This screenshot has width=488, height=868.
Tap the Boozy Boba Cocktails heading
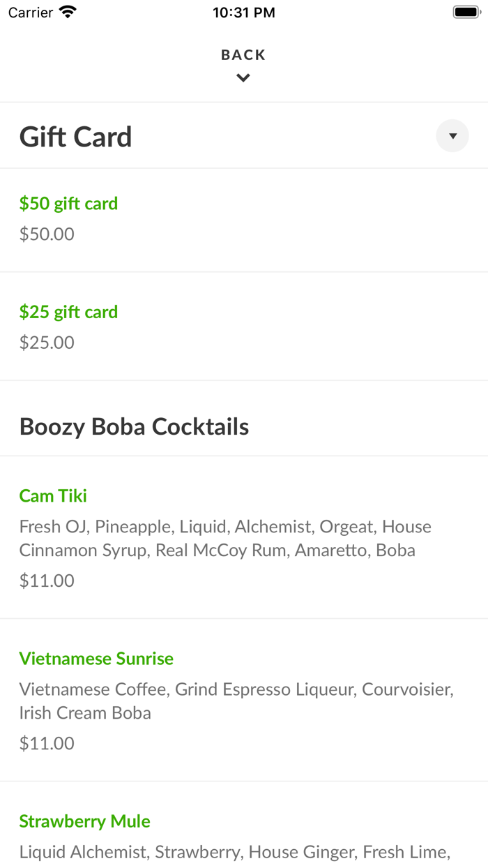[x=134, y=426]
